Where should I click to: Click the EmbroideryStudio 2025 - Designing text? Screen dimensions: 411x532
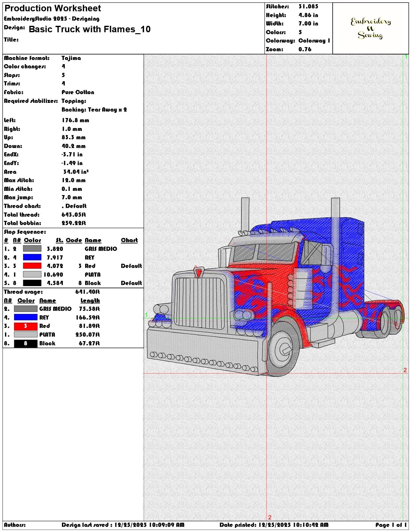tap(52, 19)
